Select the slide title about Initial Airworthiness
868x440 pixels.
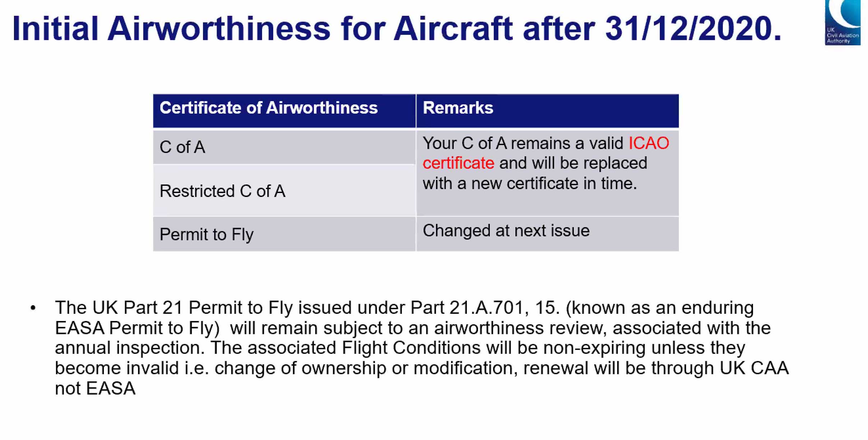pos(397,28)
